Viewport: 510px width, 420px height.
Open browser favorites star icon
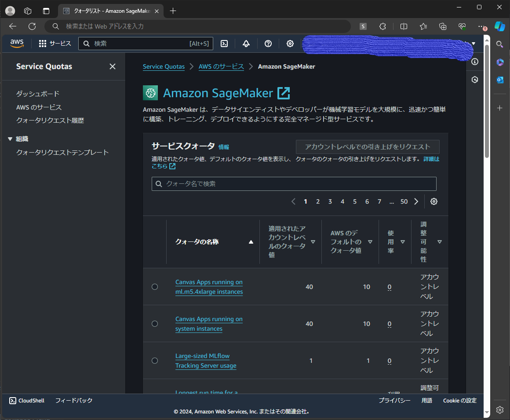[x=423, y=26]
